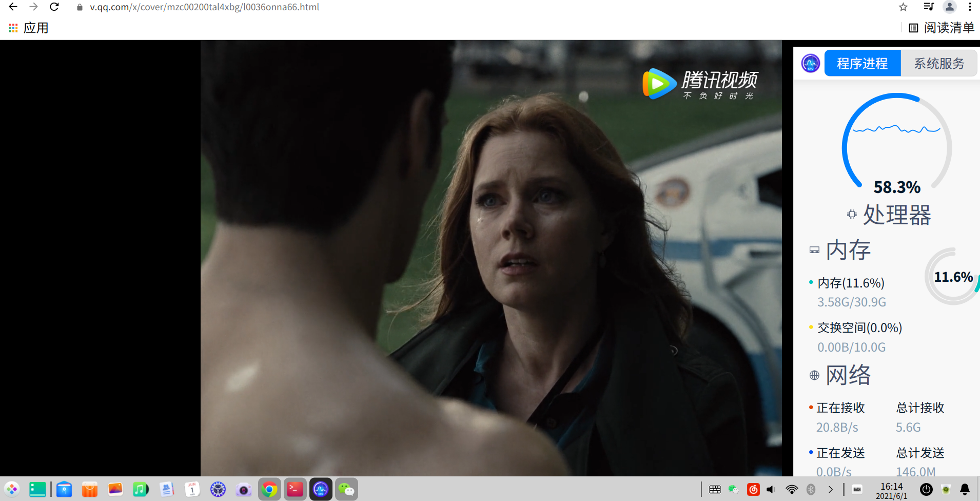The image size is (980, 501).
Task: Go back to the previous page
Action: point(13,7)
